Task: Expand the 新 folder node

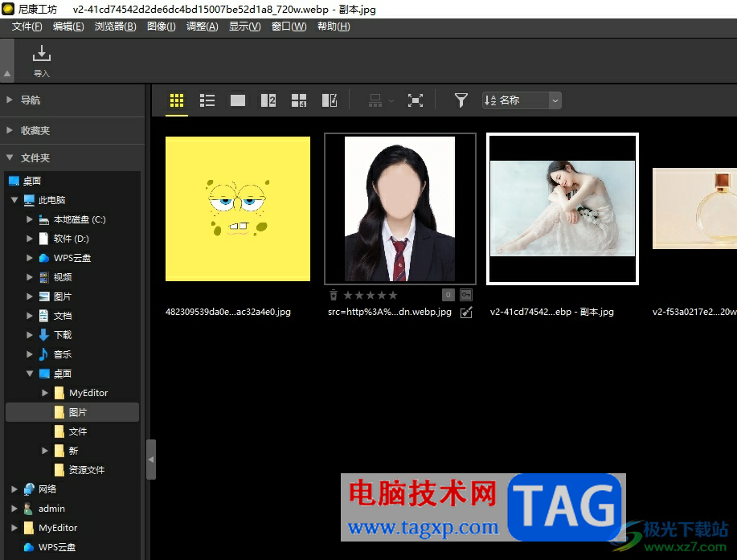Action: click(x=45, y=451)
